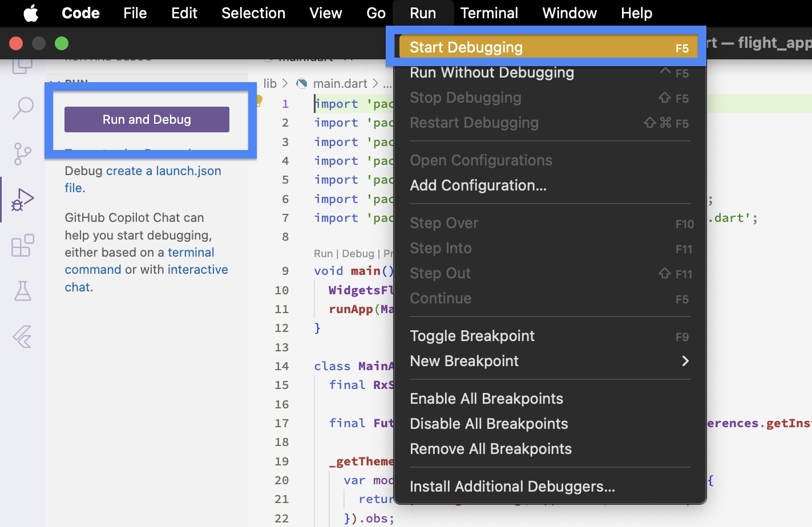
Task: Click the main.dart breadcrumb item
Action: pyautogui.click(x=340, y=83)
